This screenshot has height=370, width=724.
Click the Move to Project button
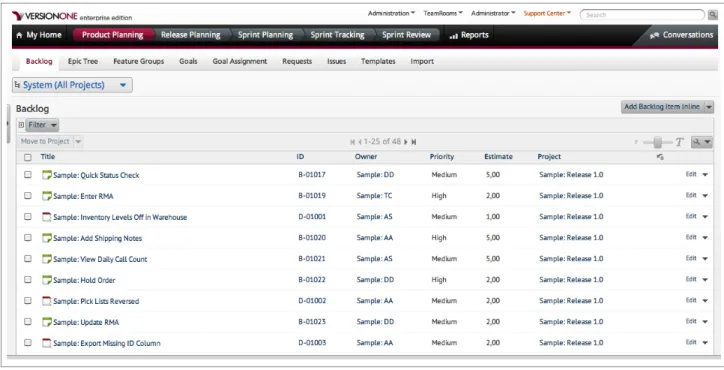click(x=45, y=142)
